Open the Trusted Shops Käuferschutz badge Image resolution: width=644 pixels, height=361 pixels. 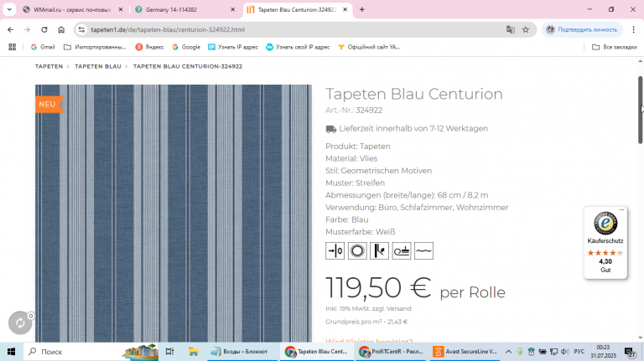(x=605, y=243)
